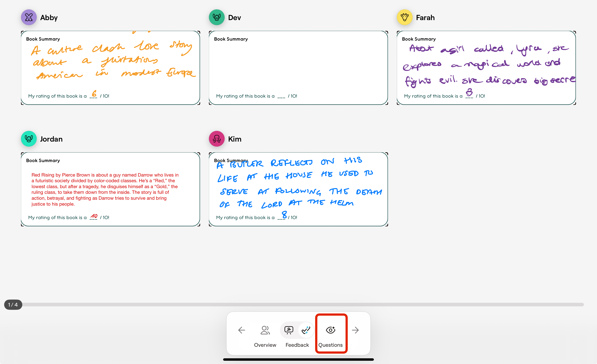Click Kim's pink octopus avatar
The height and width of the screenshot is (364, 597).
coord(217,139)
